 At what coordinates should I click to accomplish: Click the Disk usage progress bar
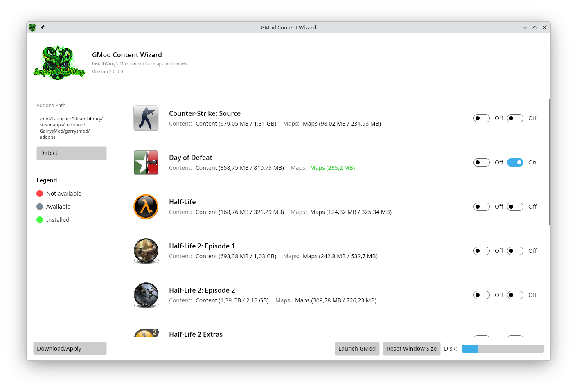pos(503,349)
